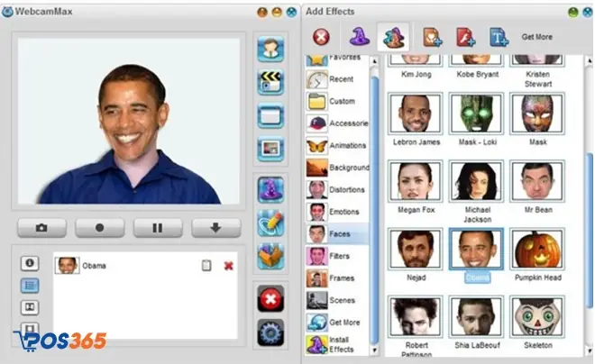The image size is (595, 364).
Task: Open the Recent category
Action: tap(337, 79)
